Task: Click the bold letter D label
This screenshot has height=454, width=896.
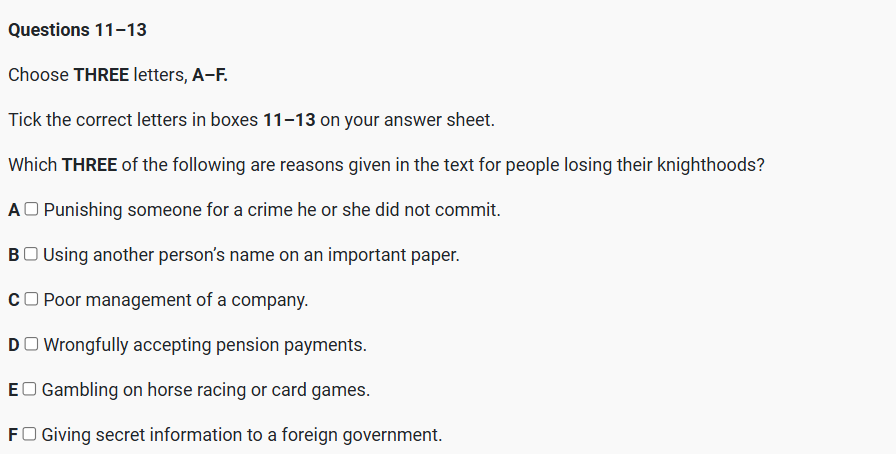Action: click(14, 345)
